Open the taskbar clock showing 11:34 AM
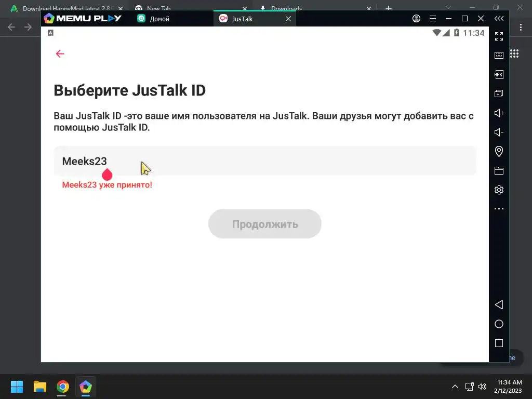Screen dimensions: 532x399 point(508,387)
